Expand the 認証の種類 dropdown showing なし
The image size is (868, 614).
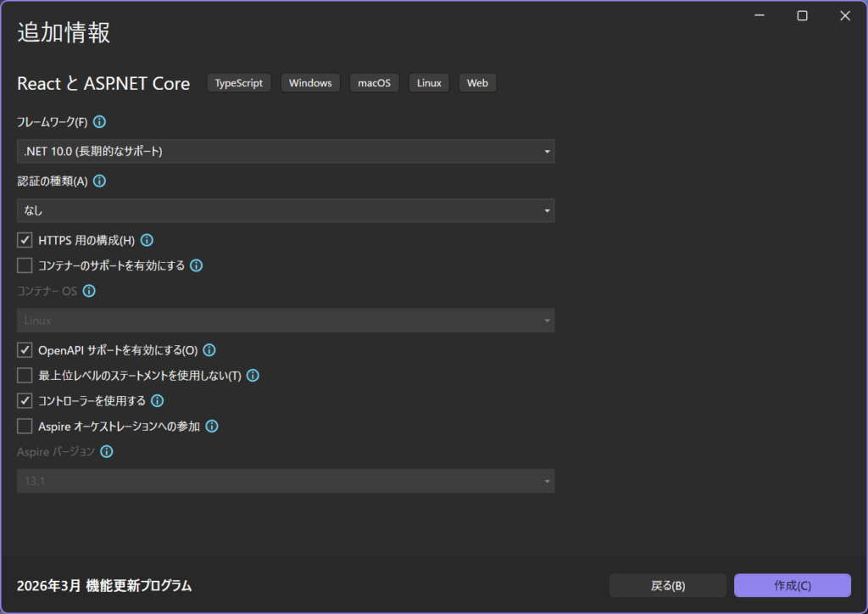pos(286,210)
